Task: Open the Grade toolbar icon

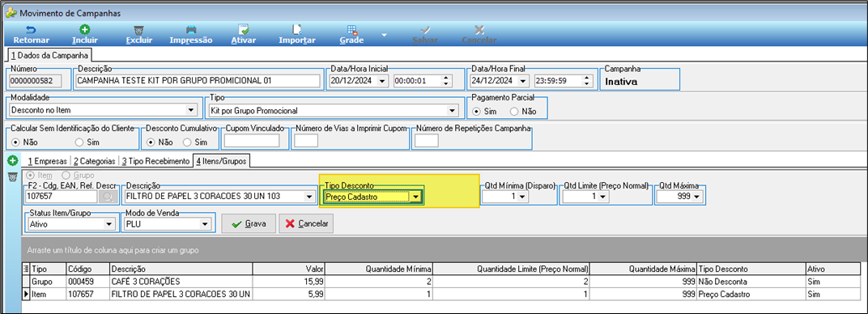Action: (x=351, y=29)
